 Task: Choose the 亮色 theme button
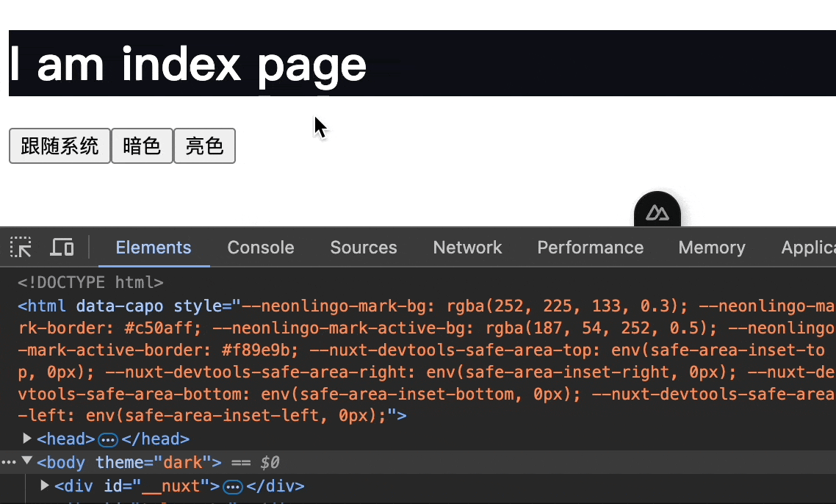click(x=204, y=145)
